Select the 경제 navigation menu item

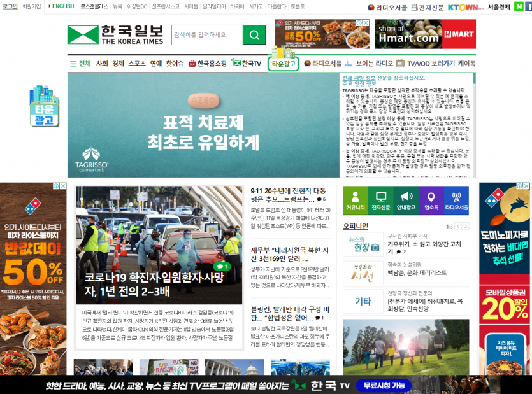(x=119, y=64)
